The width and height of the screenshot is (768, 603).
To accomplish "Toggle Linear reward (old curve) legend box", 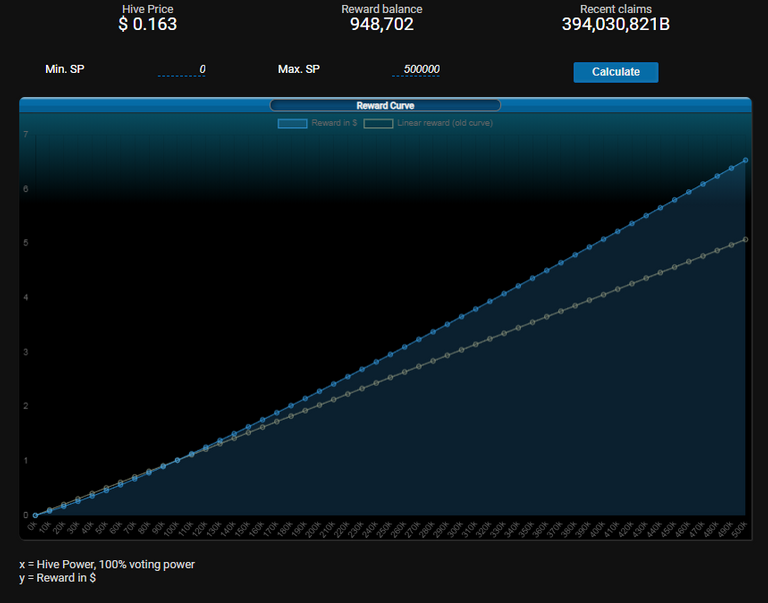I will pos(378,123).
